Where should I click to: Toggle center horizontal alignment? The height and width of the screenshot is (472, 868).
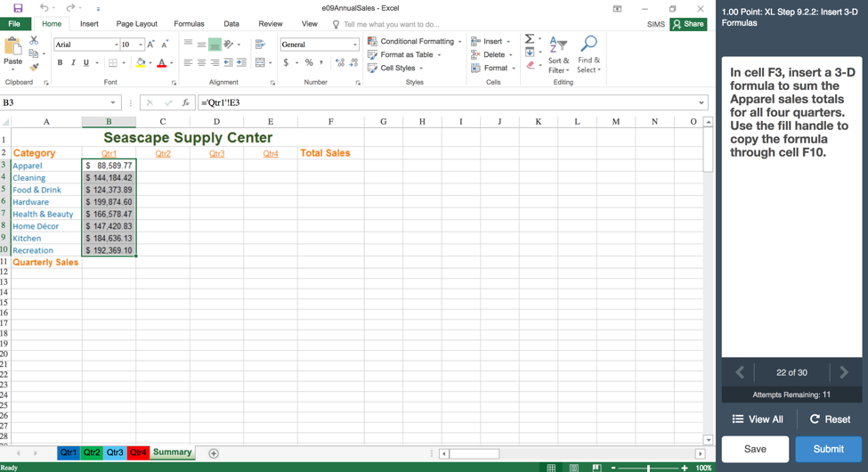[201, 63]
